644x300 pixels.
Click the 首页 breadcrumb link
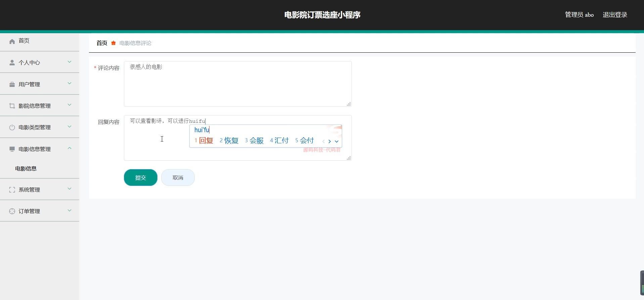[102, 43]
